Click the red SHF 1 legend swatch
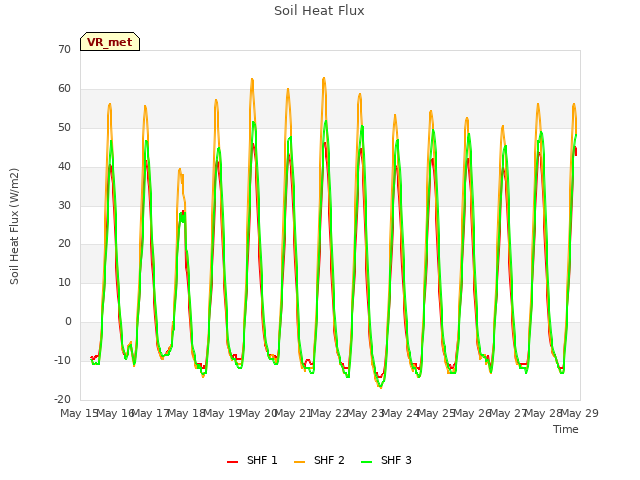Viewport: 640px width, 480px height. click(x=232, y=462)
